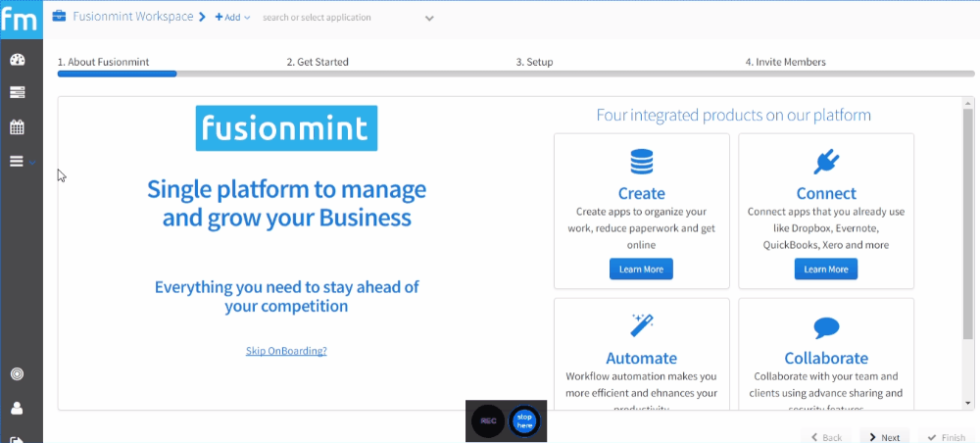Go to step 3. Setup
The image size is (980, 443).
[x=534, y=62]
